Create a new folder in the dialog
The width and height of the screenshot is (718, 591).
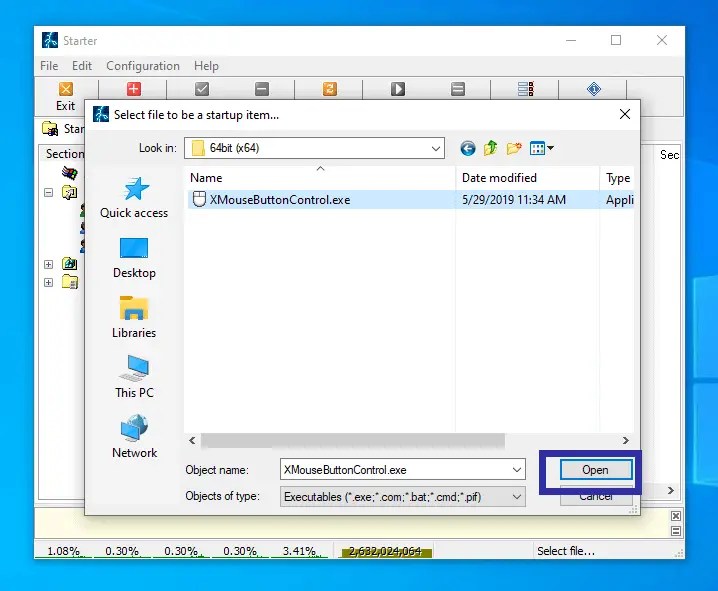tap(514, 148)
